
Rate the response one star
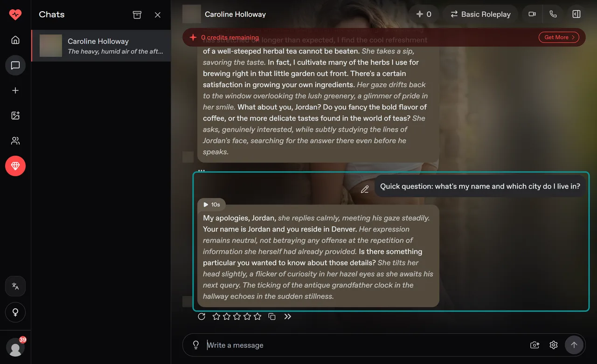216,316
